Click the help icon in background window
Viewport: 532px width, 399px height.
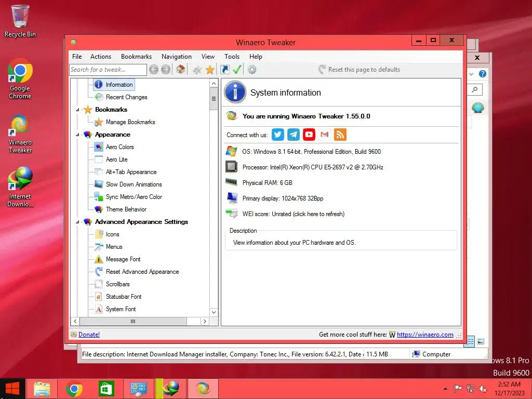[483, 74]
